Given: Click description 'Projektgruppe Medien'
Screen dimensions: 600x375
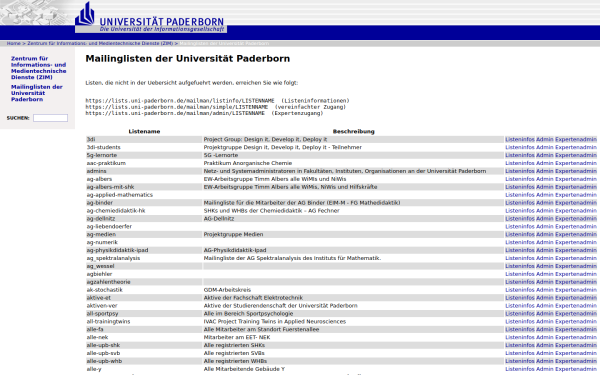Looking at the screenshot, I should pyautogui.click(x=233, y=234).
